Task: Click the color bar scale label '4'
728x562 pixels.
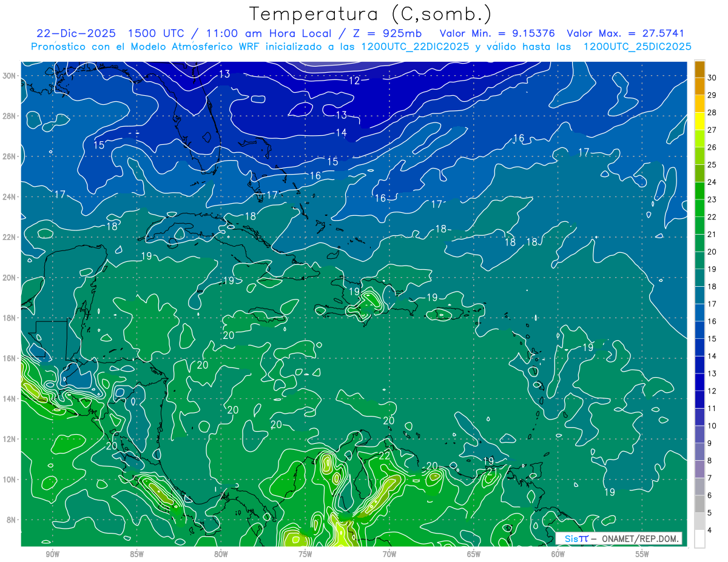Action: pos(710,530)
